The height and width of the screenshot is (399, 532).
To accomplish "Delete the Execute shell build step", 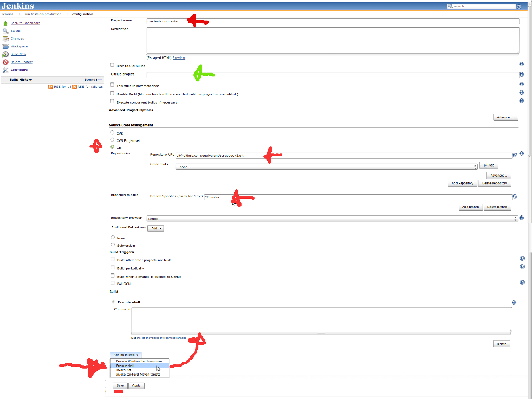I will click(x=502, y=344).
